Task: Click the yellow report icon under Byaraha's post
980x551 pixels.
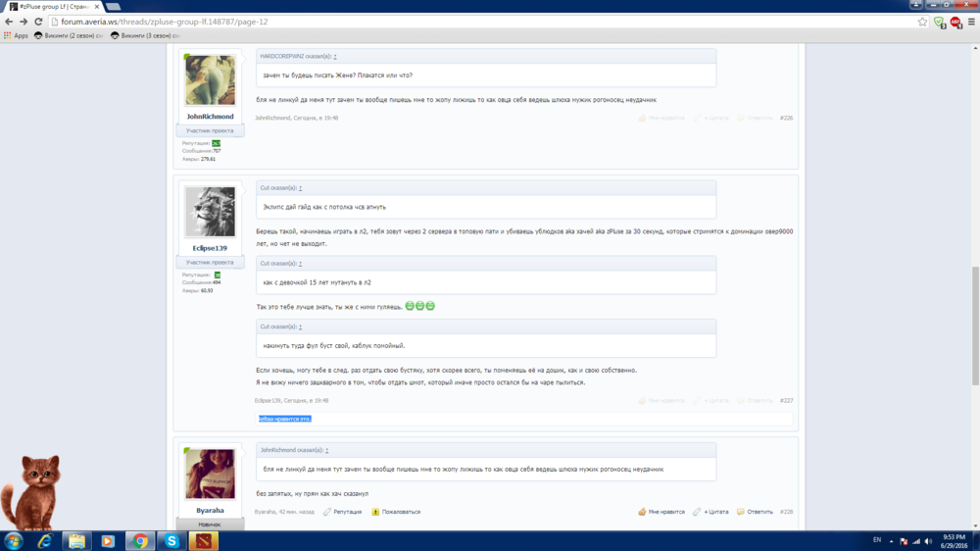Action: (x=375, y=512)
